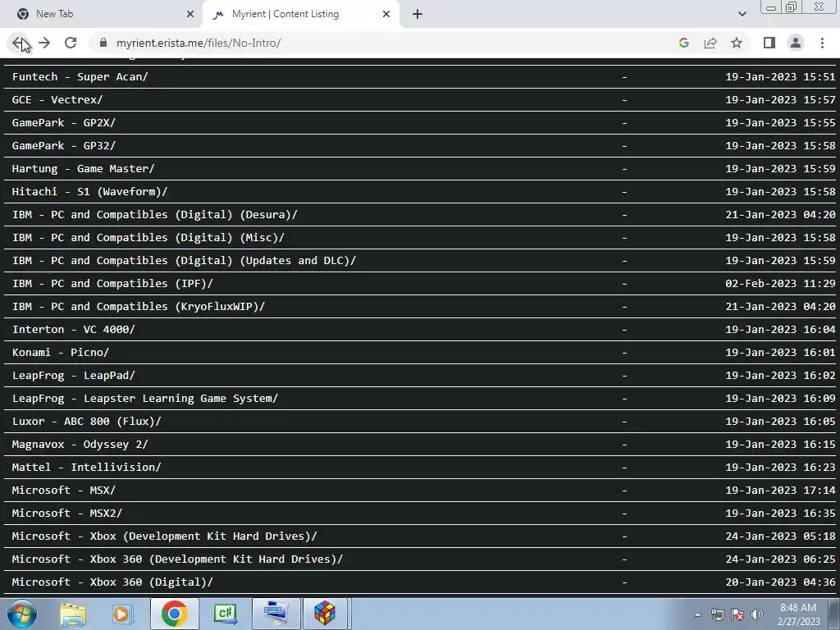840x630 pixels.
Task: Open Hartung - Game Master folder
Action: (83, 169)
